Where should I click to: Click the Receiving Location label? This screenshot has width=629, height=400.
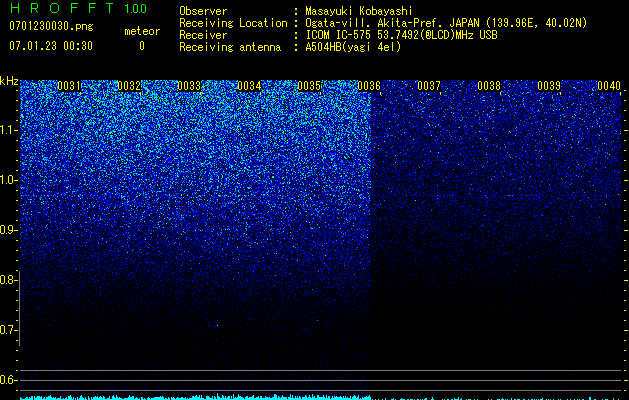[233, 23]
